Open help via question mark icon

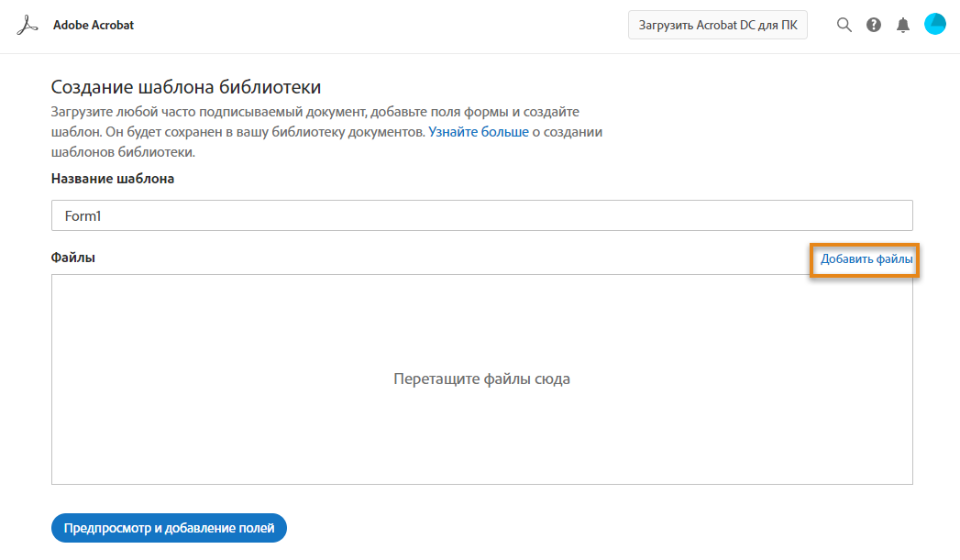pos(874,26)
